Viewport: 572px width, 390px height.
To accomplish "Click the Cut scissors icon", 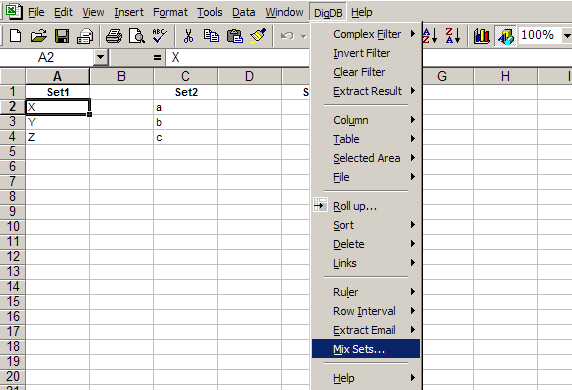I will click(x=188, y=36).
